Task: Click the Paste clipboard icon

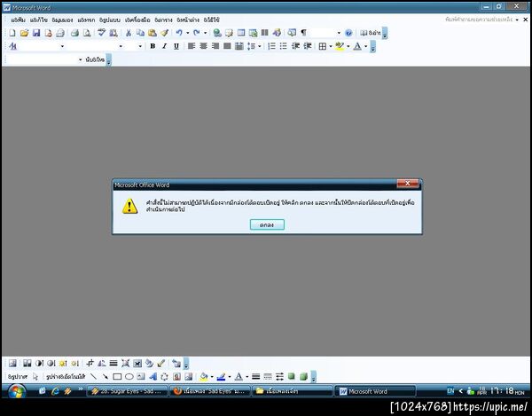Action: pos(153,33)
